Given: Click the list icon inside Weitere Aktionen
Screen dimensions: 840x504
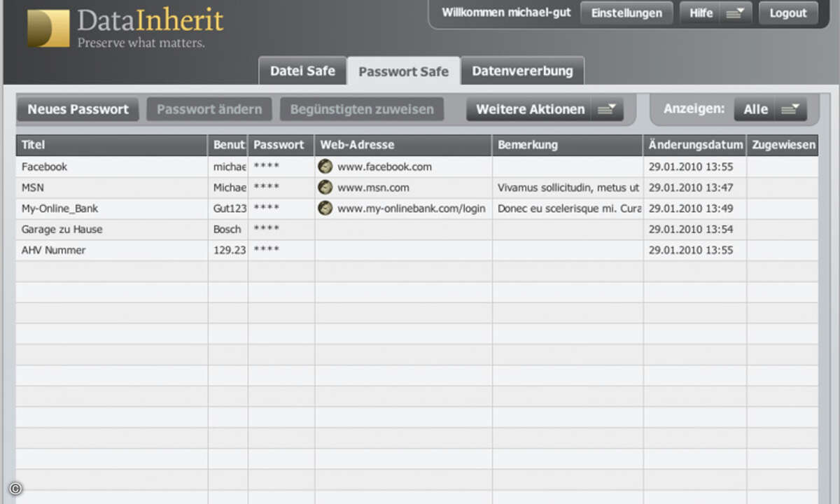Looking at the screenshot, I should pos(608,109).
